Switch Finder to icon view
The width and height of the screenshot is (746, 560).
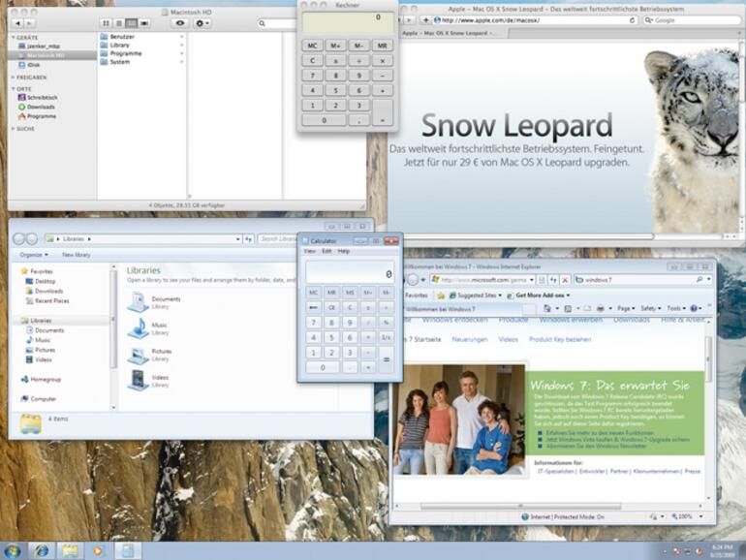[107, 23]
